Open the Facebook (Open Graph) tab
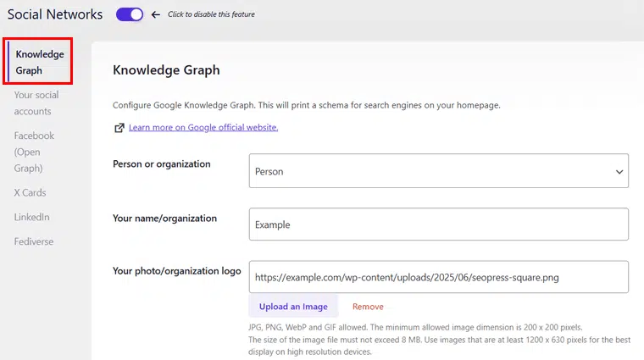The width and height of the screenshot is (644, 360). point(34,152)
